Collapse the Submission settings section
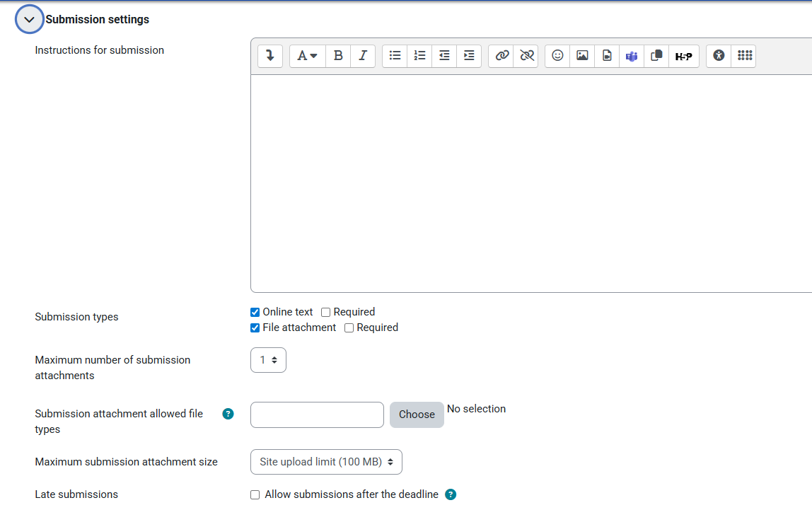Viewport: 812px width, 510px height. coord(29,20)
